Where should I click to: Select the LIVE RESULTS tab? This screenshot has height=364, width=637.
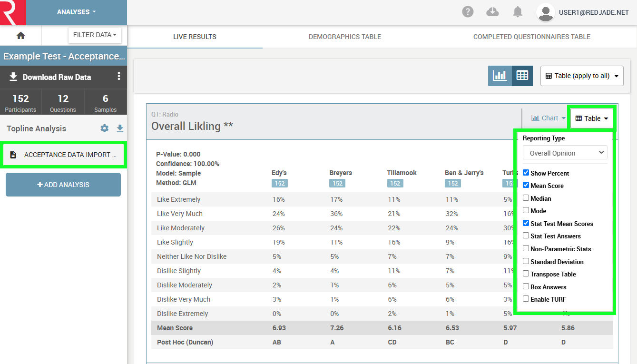195,37
